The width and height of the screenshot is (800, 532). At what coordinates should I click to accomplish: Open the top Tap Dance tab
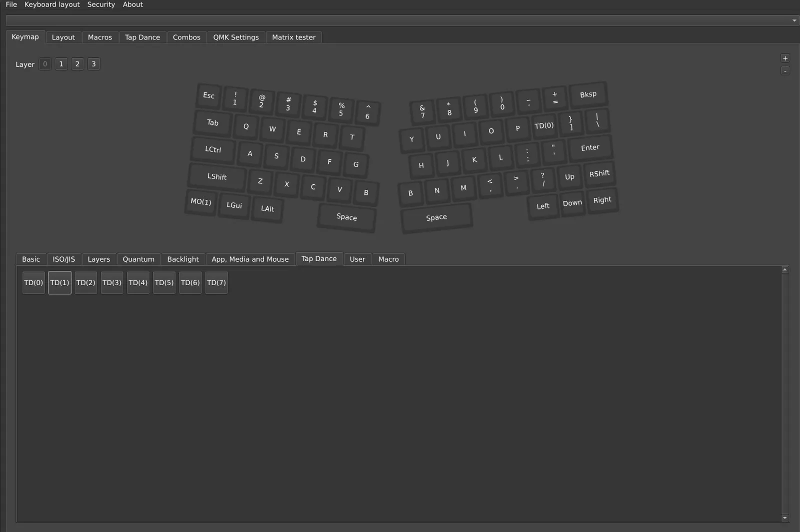coord(142,37)
